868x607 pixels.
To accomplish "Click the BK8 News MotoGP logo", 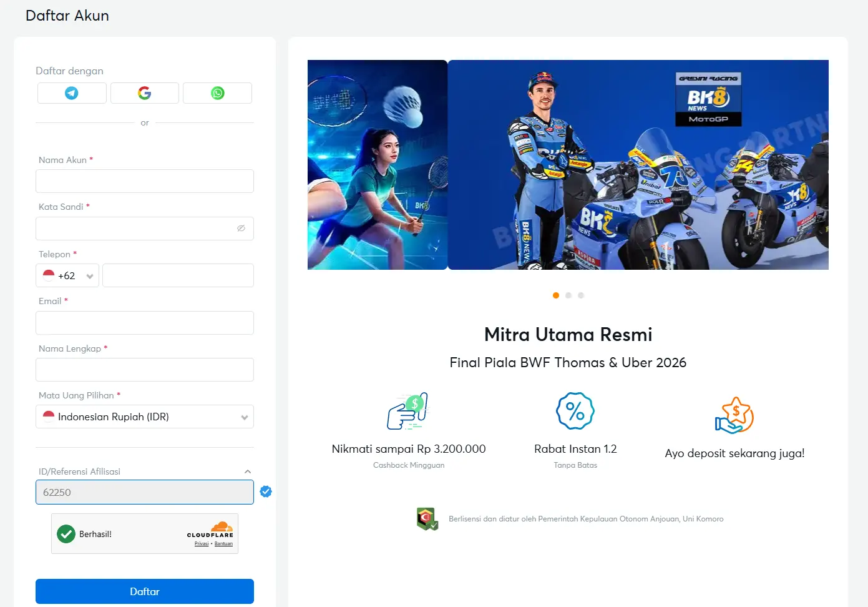I will tap(708, 99).
